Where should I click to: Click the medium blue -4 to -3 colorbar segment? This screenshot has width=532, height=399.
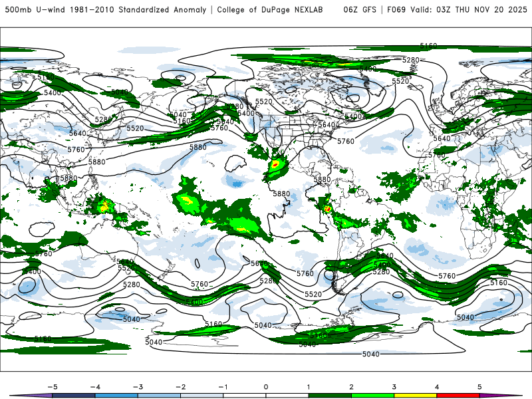[x=116, y=396]
